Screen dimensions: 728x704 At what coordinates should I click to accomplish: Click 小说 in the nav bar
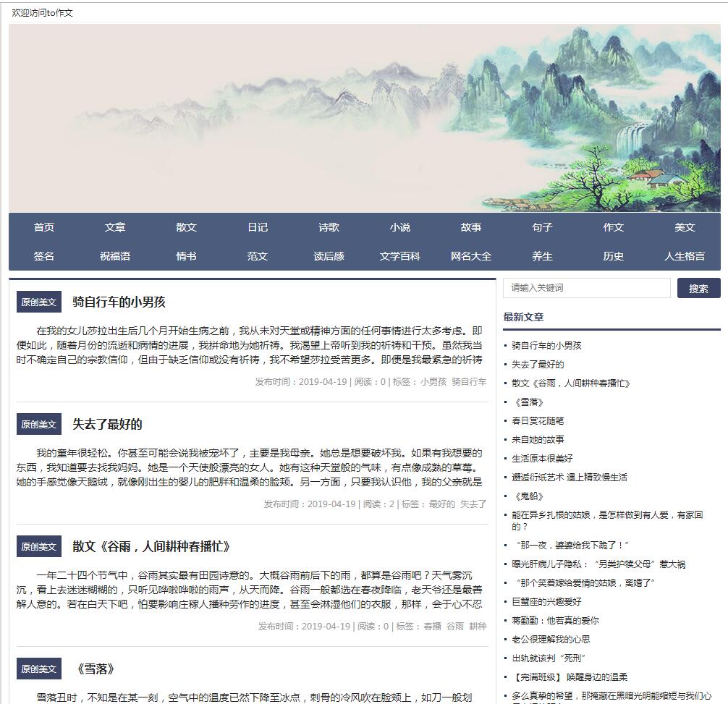pos(399,227)
